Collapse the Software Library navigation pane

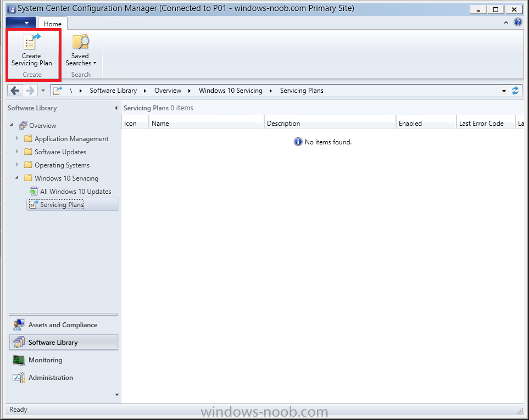click(116, 108)
